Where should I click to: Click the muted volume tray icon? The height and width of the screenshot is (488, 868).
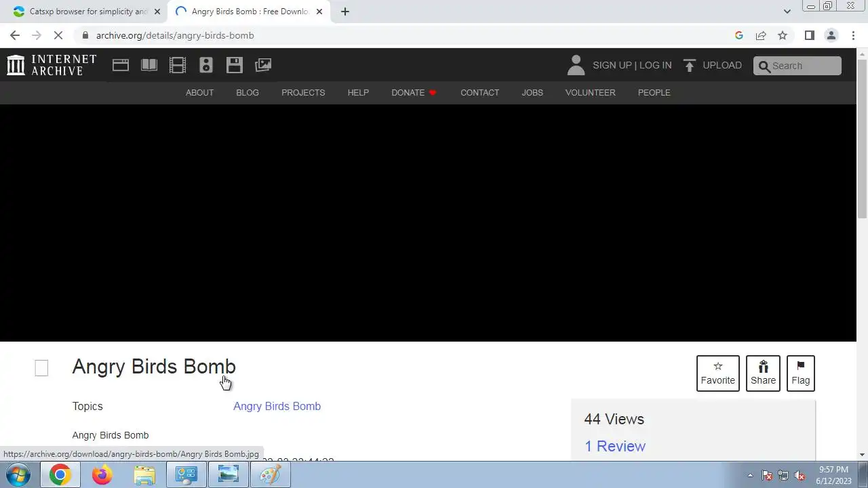(x=800, y=475)
